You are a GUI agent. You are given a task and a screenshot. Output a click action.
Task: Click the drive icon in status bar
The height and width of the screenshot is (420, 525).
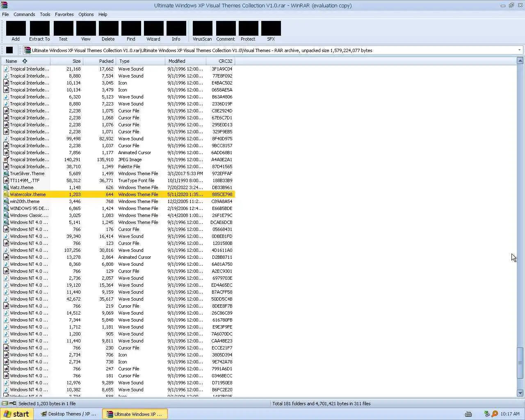pos(5,404)
